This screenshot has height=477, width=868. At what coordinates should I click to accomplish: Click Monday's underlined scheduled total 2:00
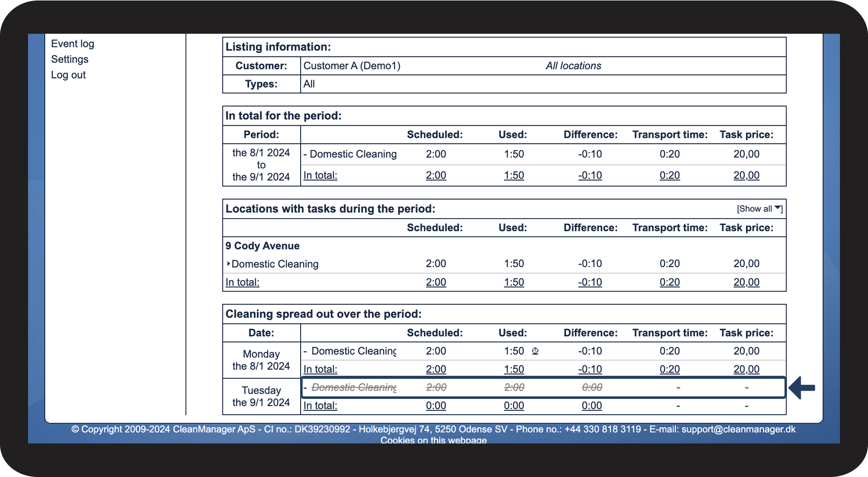click(x=436, y=369)
